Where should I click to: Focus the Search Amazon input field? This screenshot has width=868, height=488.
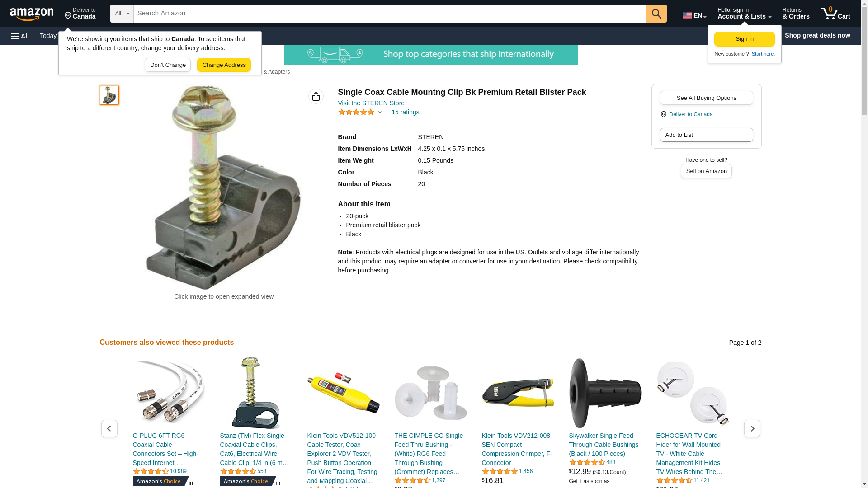pyautogui.click(x=390, y=14)
